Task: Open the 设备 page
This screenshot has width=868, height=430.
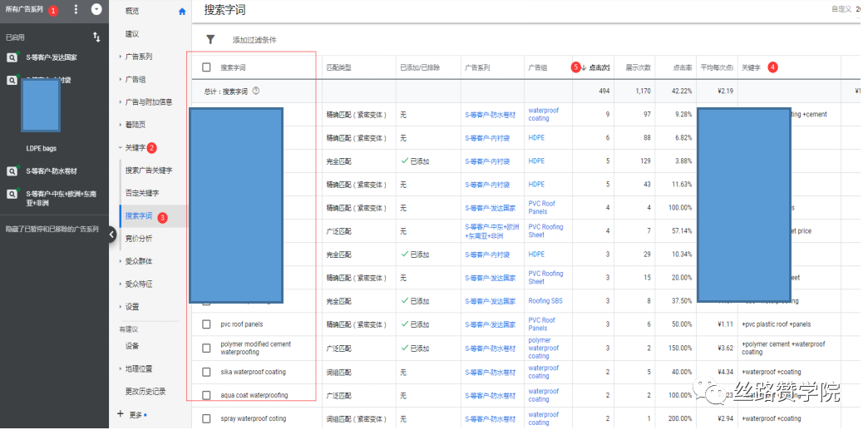Action: pyautogui.click(x=132, y=346)
